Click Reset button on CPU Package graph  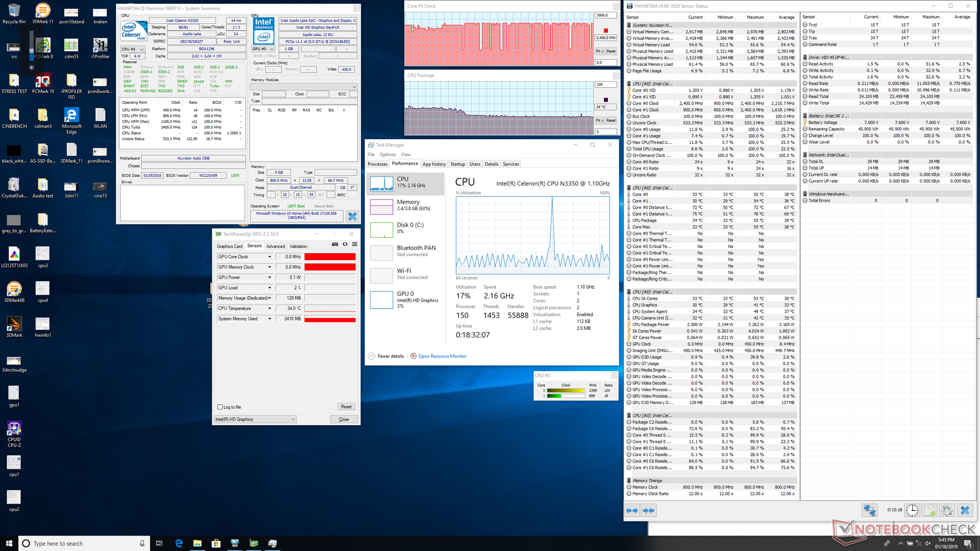[x=611, y=120]
